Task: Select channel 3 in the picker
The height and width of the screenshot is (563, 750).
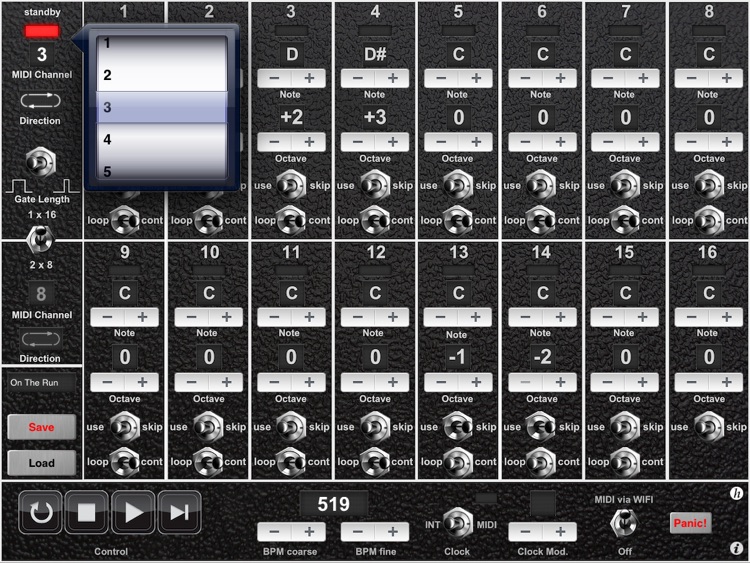Action: click(162, 107)
